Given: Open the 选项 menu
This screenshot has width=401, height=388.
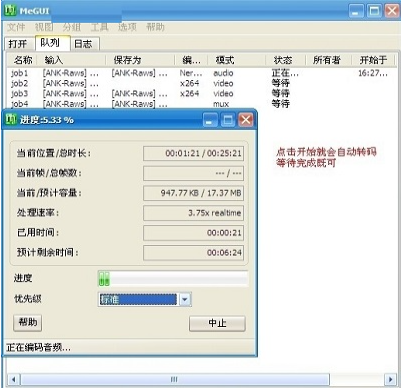Looking at the screenshot, I should tap(127, 27).
